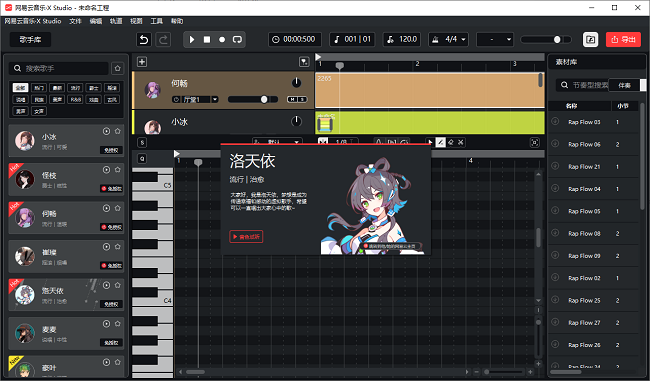
Task: Solo the 何畅 track with S
Action: coord(303,99)
